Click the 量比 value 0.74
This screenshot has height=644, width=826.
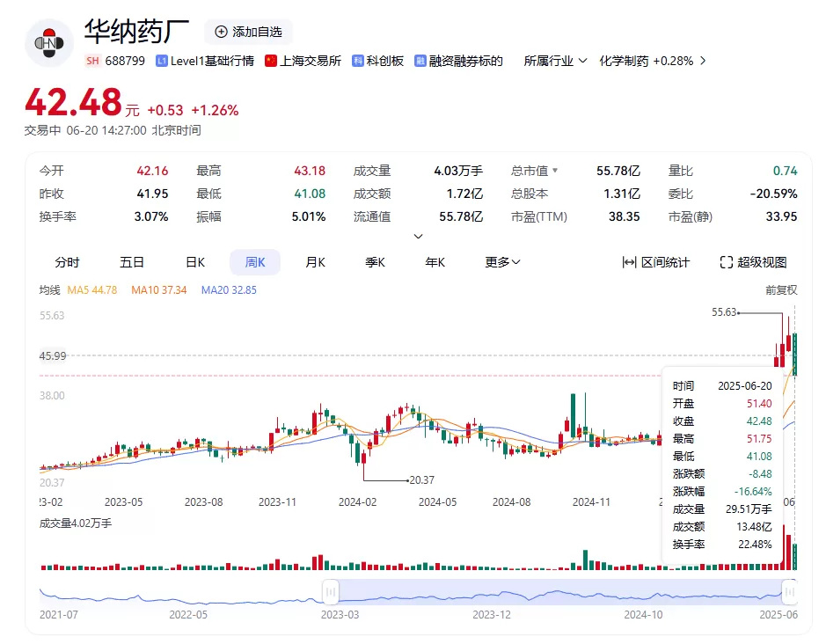[785, 171]
